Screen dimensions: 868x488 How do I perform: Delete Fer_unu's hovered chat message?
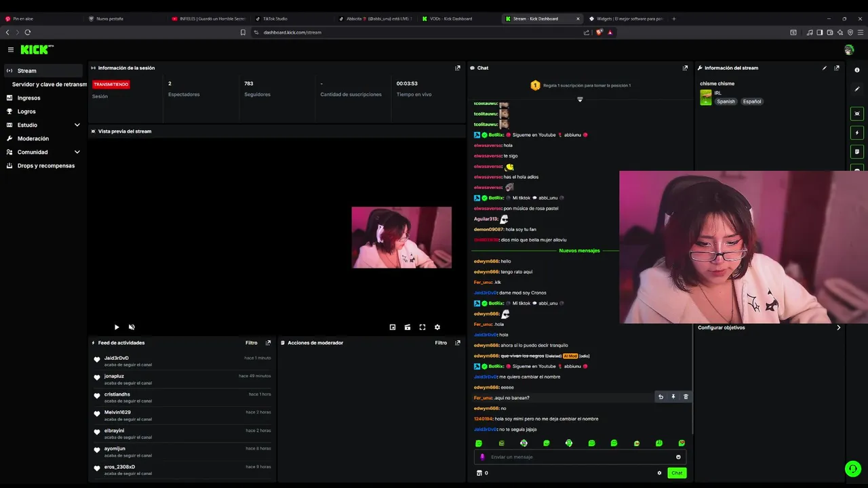[686, 397]
